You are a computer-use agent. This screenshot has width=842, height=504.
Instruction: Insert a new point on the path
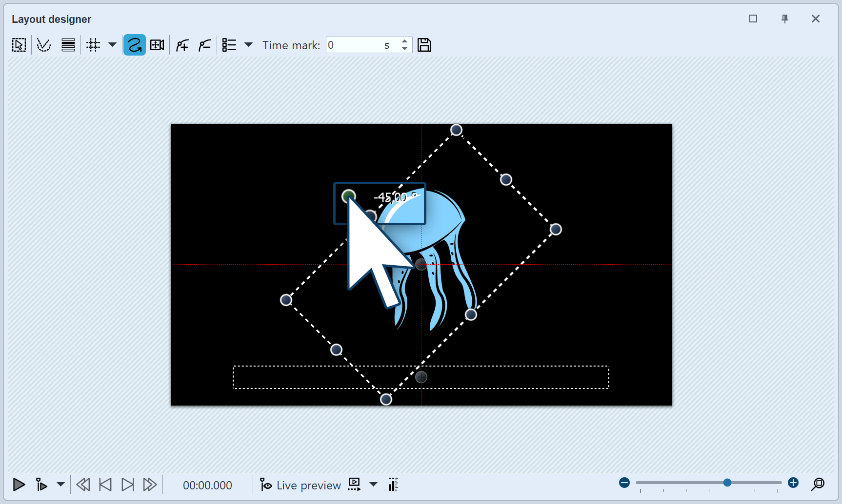(181, 44)
